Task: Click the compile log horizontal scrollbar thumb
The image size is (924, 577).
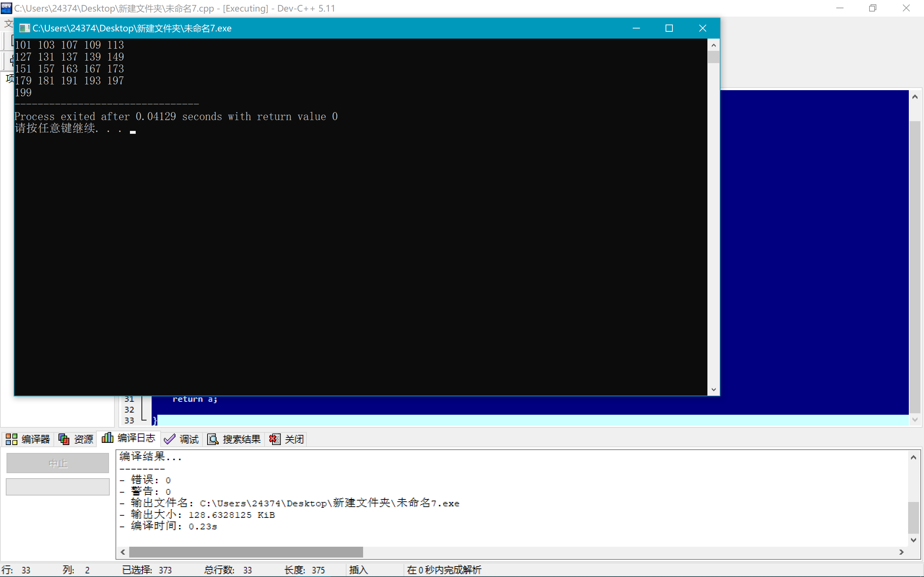Action: [x=246, y=552]
